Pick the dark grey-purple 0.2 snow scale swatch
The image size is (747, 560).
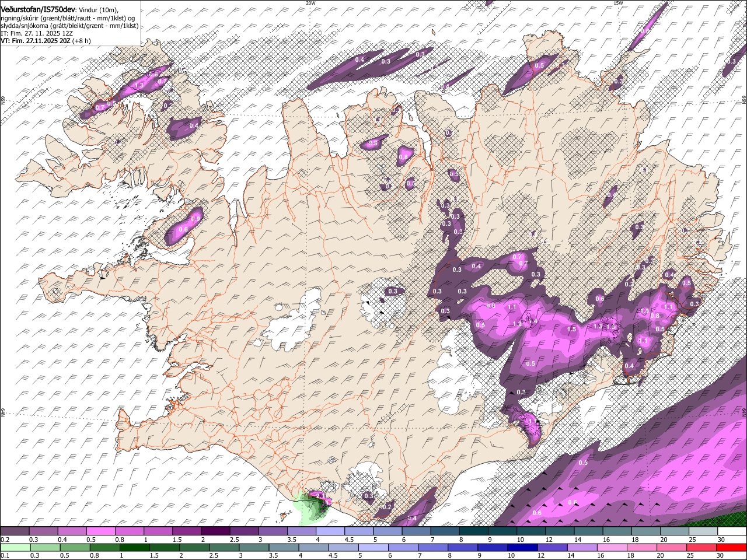click(15, 531)
